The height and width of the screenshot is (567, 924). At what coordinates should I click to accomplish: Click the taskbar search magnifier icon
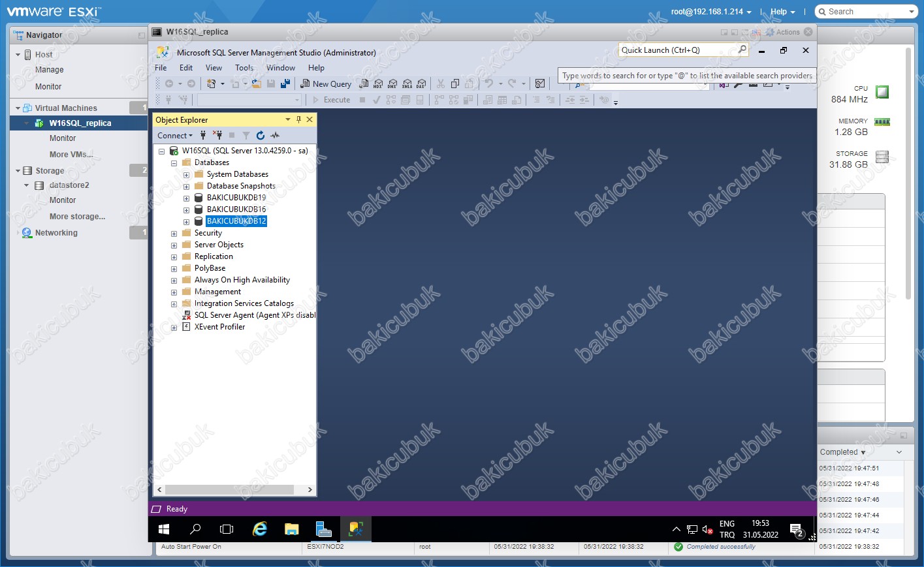click(195, 529)
